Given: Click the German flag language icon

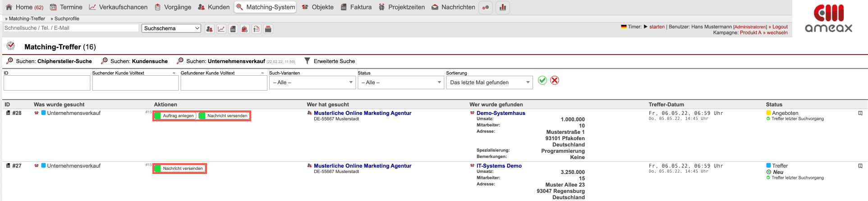Looking at the screenshot, I should [624, 27].
